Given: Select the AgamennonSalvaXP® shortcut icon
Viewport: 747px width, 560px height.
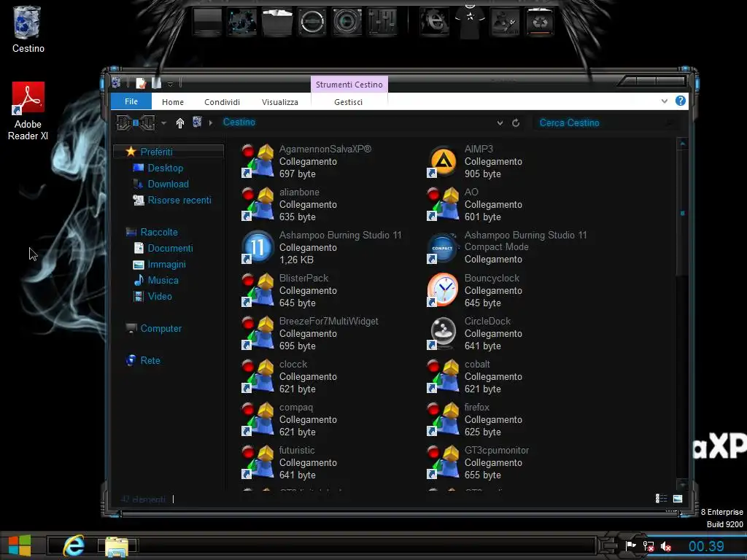Looking at the screenshot, I should [x=258, y=161].
